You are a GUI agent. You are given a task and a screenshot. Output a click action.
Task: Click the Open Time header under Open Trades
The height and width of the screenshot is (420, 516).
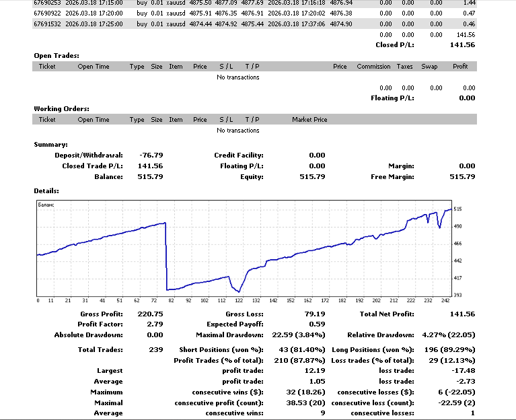tap(94, 67)
